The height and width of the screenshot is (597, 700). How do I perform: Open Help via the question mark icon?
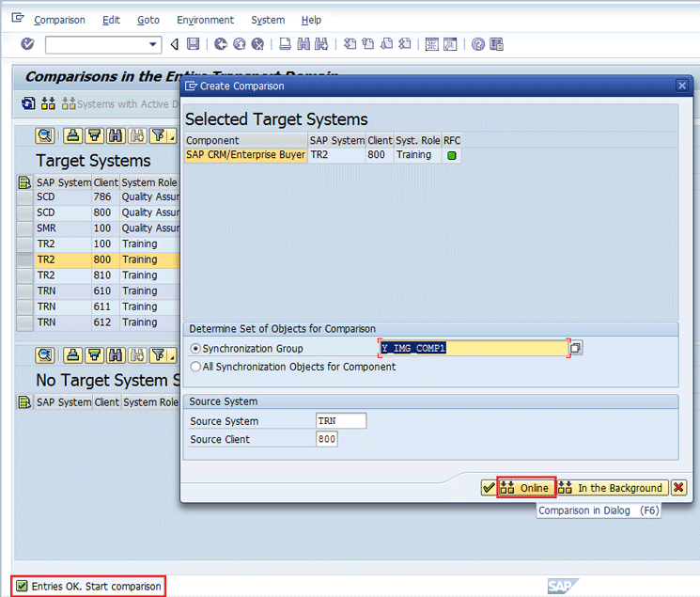coord(478,44)
